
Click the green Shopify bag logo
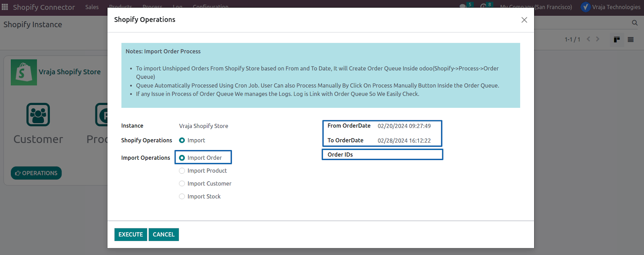click(x=24, y=72)
